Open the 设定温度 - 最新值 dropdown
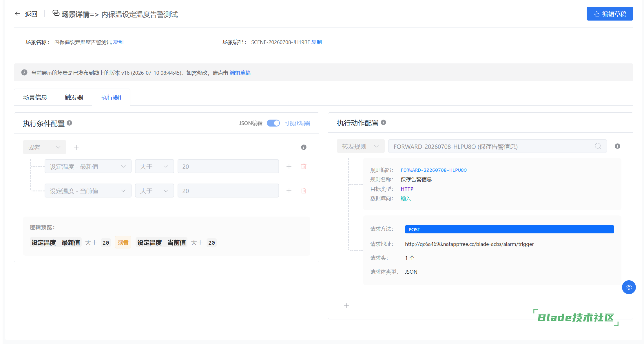The image size is (644, 344). [x=88, y=166]
